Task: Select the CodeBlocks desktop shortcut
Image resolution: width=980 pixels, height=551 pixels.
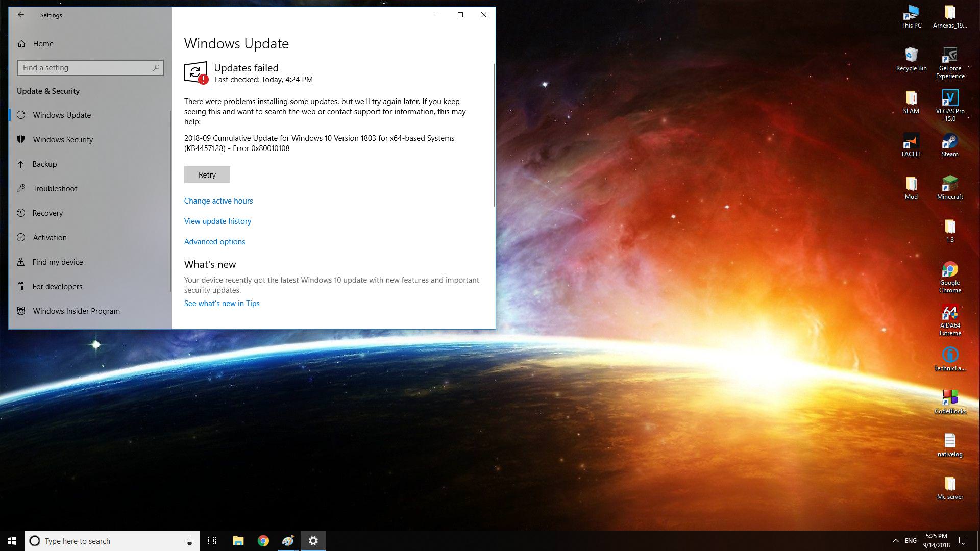Action: coord(950,402)
